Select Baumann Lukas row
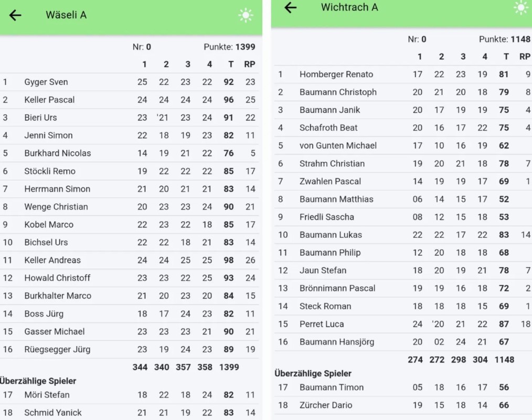This screenshot has width=532, height=420. point(331,235)
